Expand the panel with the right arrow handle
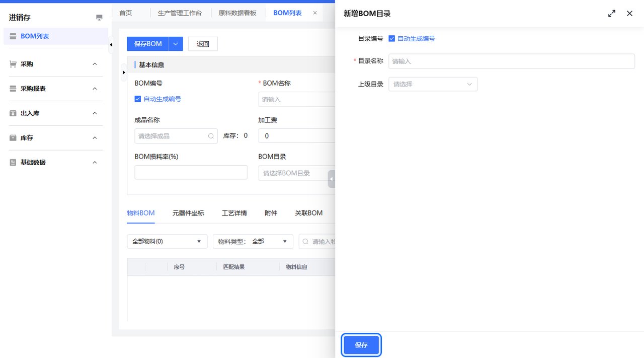Viewport: 644px width, 358px height. tap(124, 73)
